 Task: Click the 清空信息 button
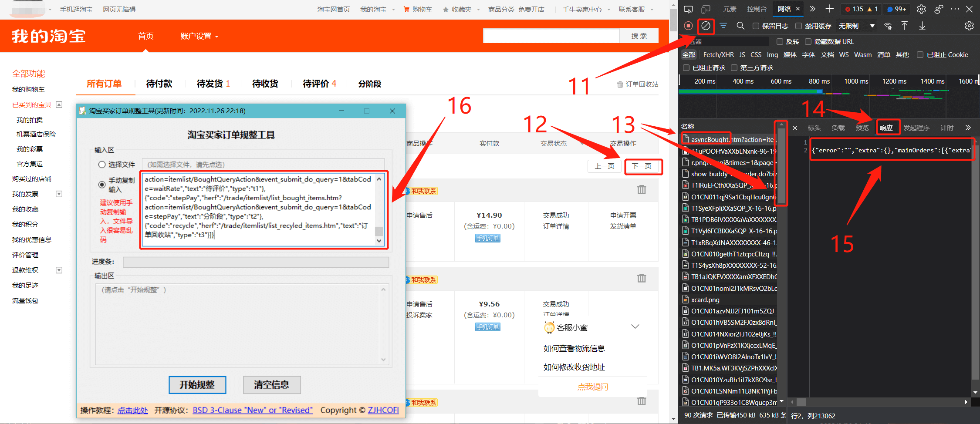pyautogui.click(x=272, y=385)
